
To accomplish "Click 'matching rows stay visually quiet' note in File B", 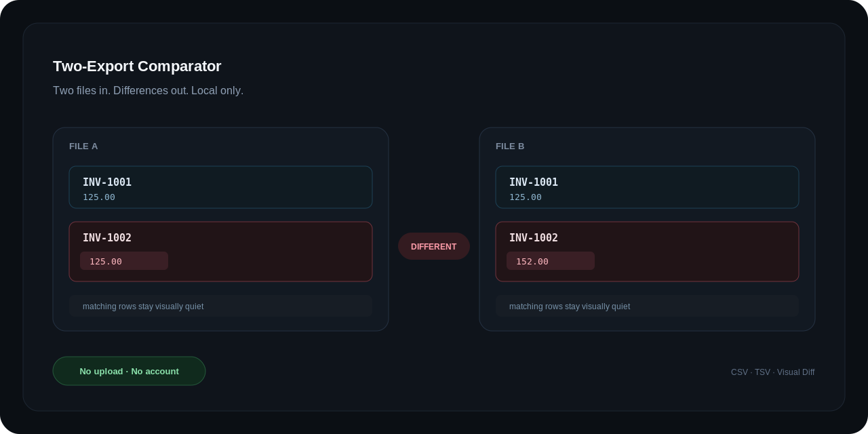I will [x=647, y=307].
